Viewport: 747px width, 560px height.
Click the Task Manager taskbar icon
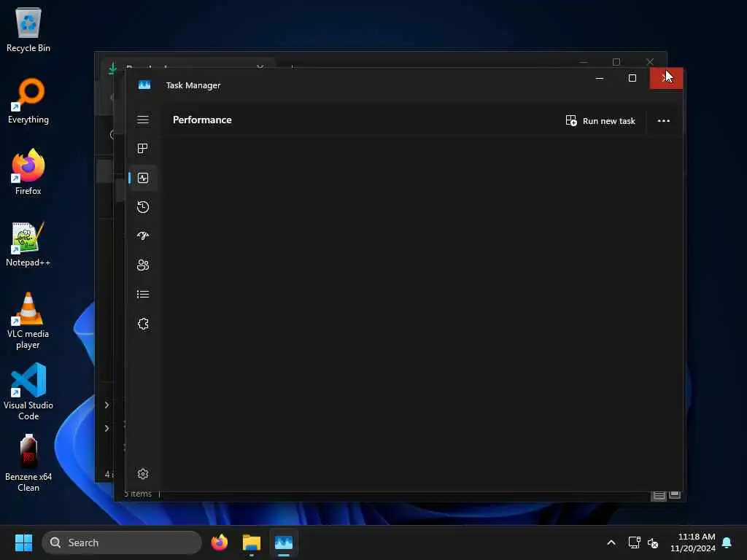point(284,542)
